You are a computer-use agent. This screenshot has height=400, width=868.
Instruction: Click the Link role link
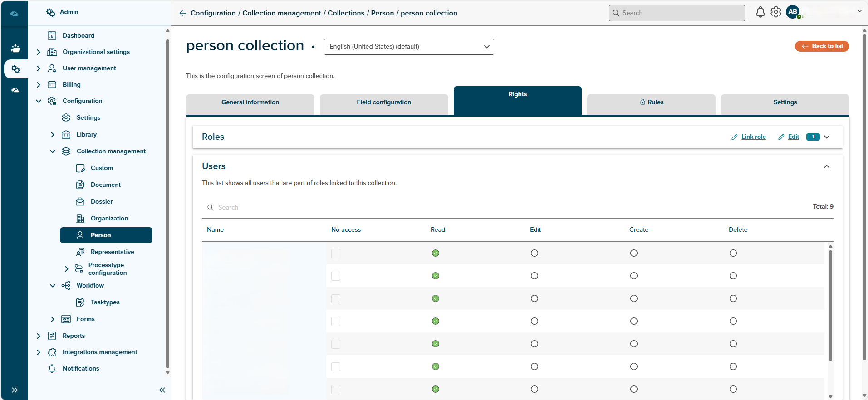coord(753,137)
